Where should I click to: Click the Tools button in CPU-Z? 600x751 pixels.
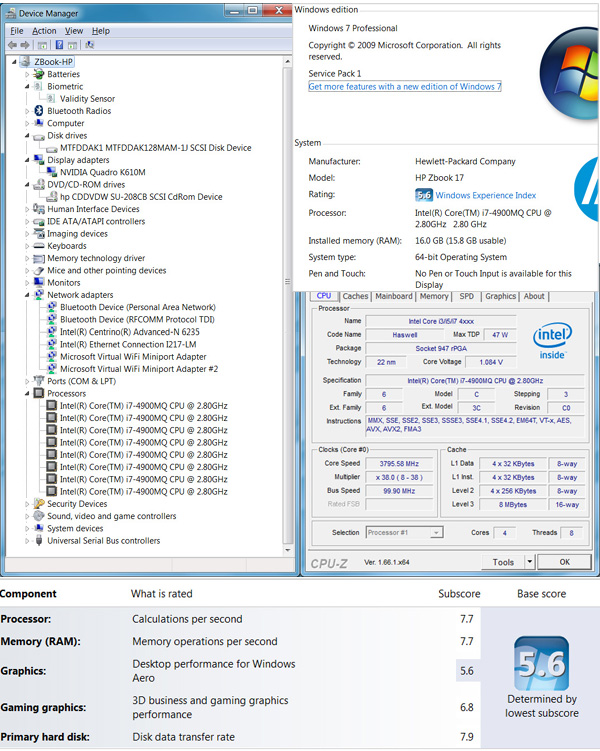click(503, 562)
